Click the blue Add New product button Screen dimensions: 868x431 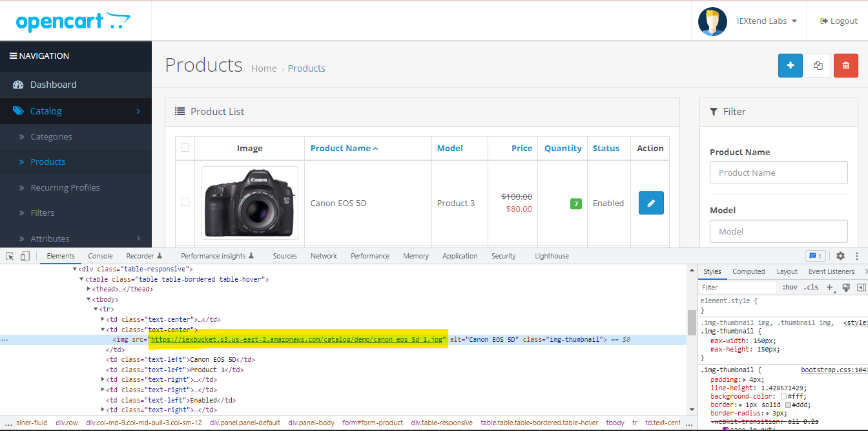[x=790, y=66]
